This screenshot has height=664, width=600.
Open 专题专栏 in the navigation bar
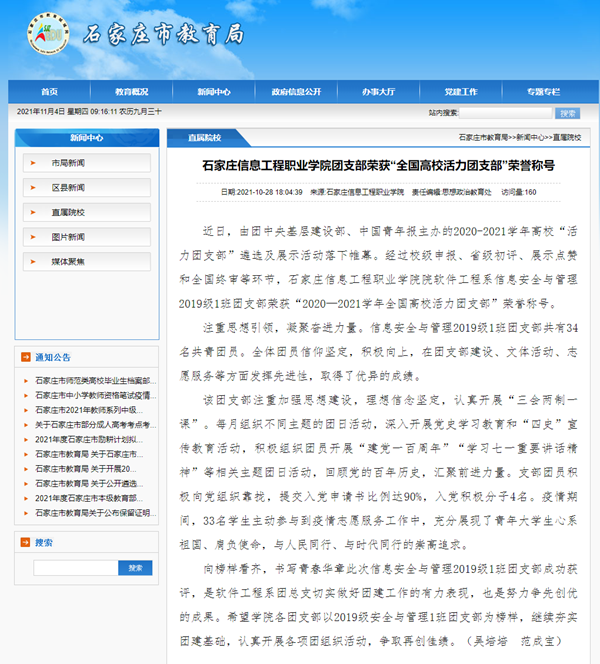point(545,91)
